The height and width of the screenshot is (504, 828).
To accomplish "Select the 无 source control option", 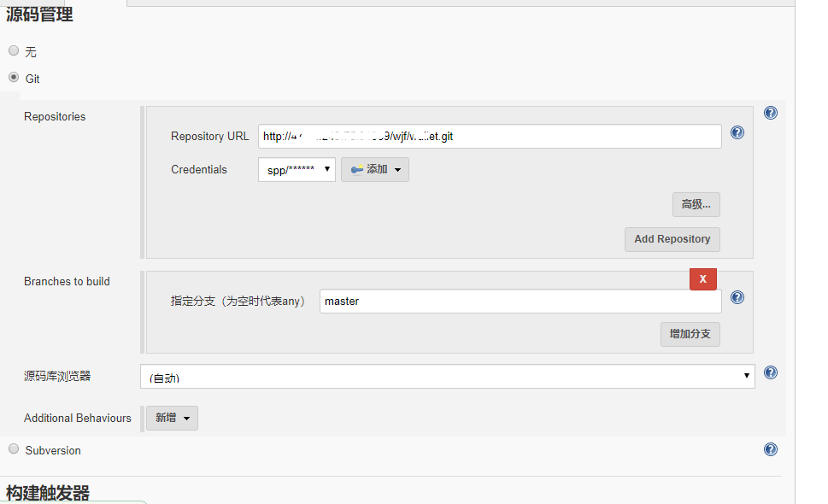I will [14, 50].
